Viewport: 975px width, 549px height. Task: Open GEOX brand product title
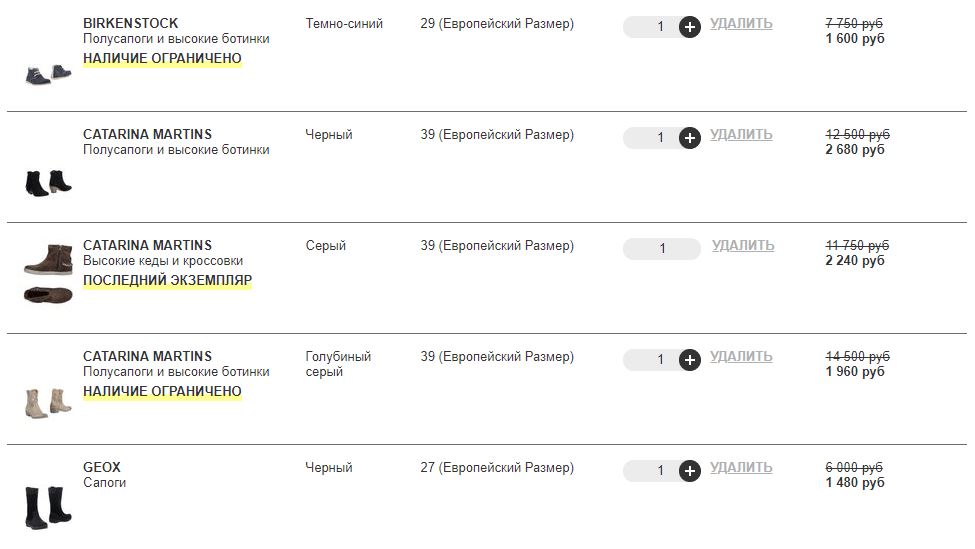[102, 468]
